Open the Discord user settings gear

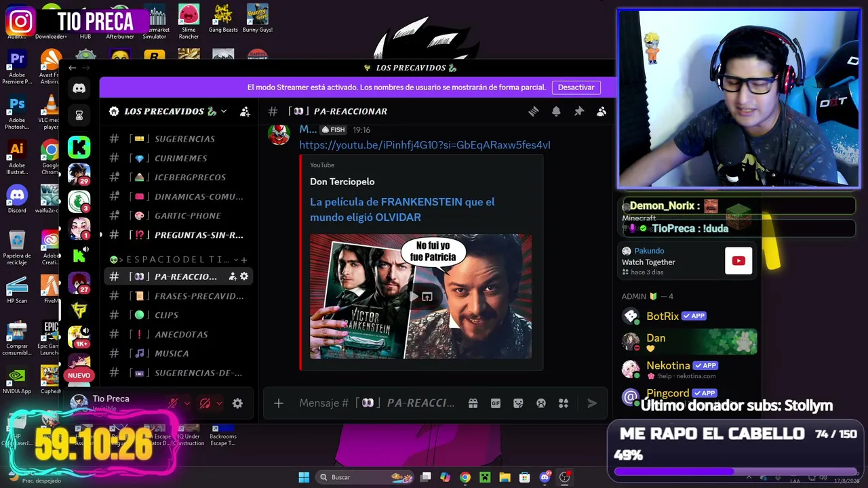[237, 403]
